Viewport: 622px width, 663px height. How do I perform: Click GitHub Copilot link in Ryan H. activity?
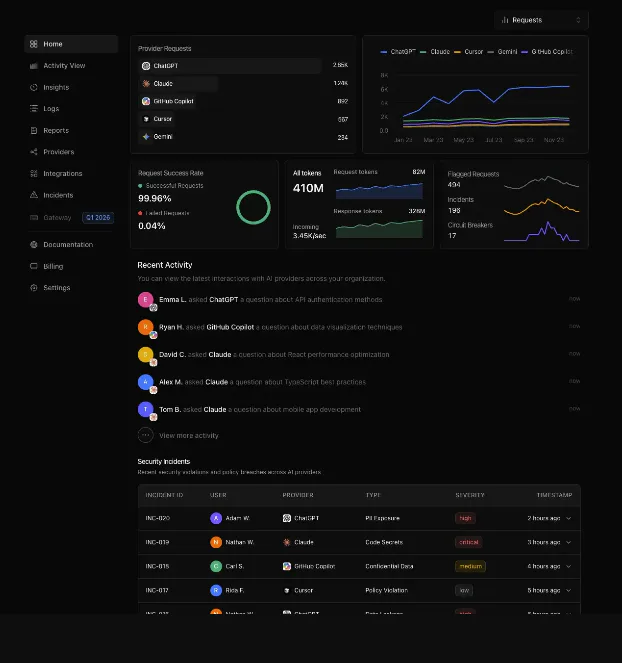coord(230,327)
